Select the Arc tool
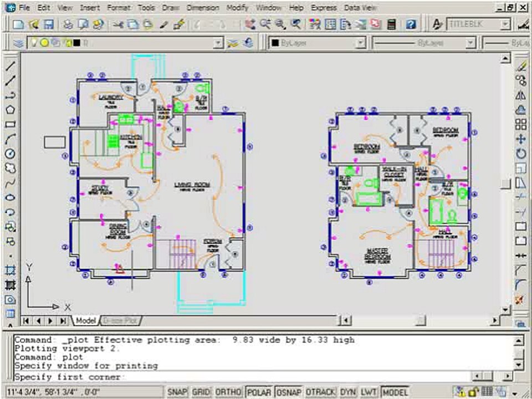The width and height of the screenshot is (532, 399). (10, 139)
